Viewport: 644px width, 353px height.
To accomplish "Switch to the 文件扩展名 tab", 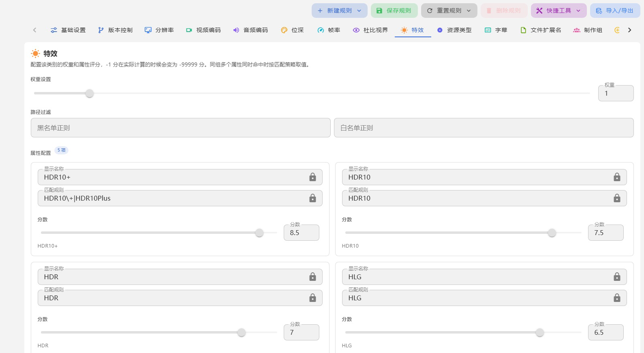I will pos(541,30).
